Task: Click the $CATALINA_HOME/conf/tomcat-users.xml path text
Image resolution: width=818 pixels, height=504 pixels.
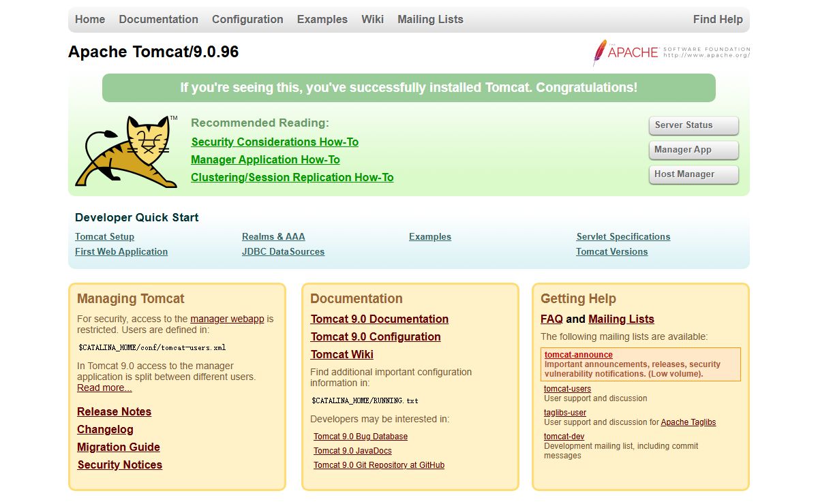Action: point(152,347)
